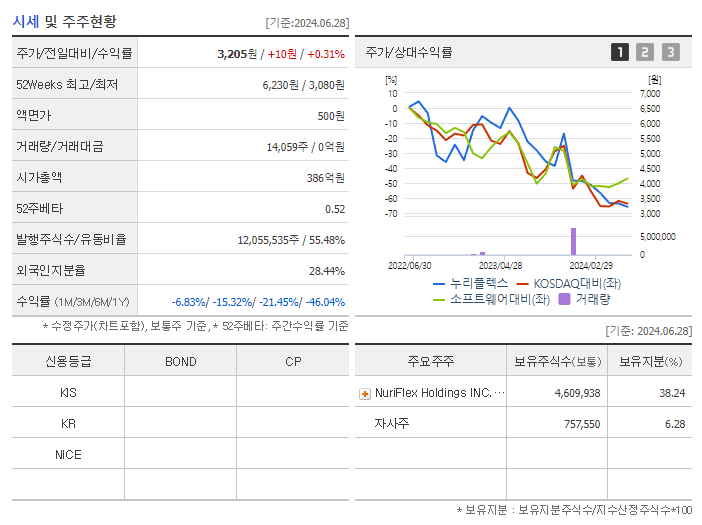Click the 6,230원 / 3,080원 value
This screenshot has width=702, height=525.
point(304,85)
